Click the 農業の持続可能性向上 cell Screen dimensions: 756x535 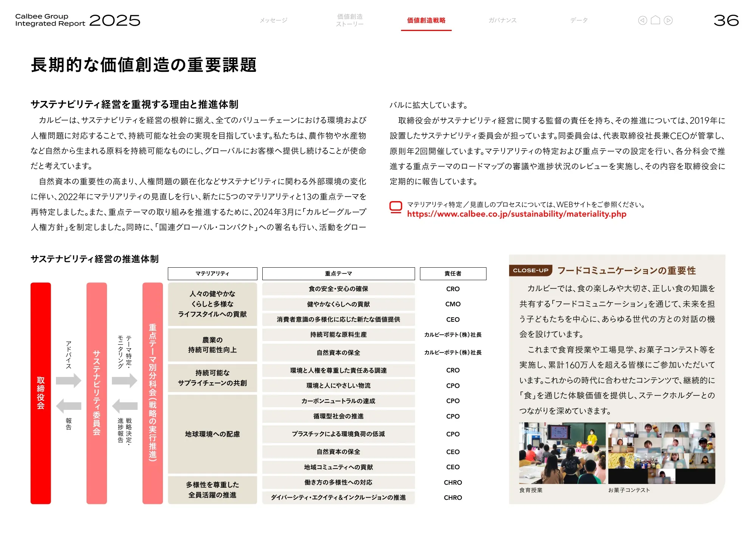pos(212,345)
